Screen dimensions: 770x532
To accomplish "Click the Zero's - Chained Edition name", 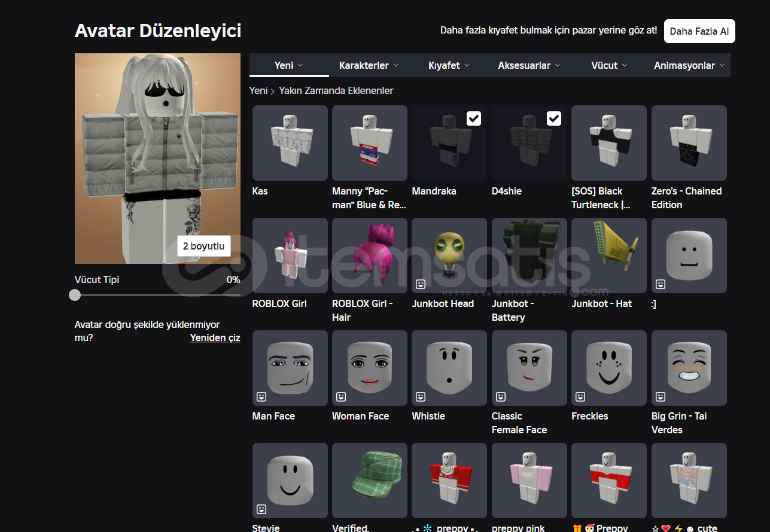I will (687, 198).
